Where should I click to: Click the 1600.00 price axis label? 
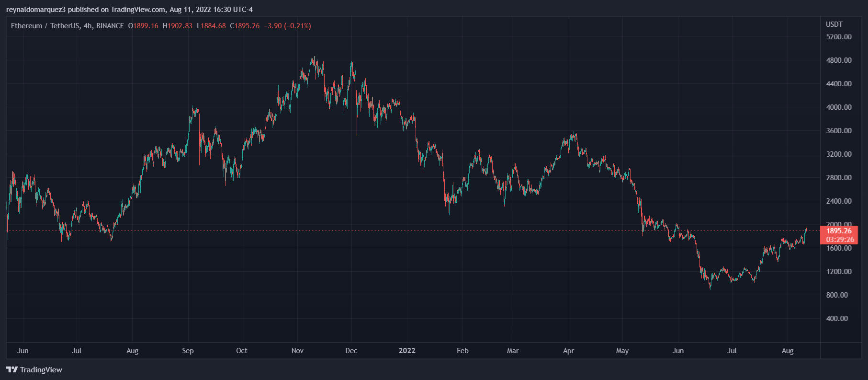point(839,248)
